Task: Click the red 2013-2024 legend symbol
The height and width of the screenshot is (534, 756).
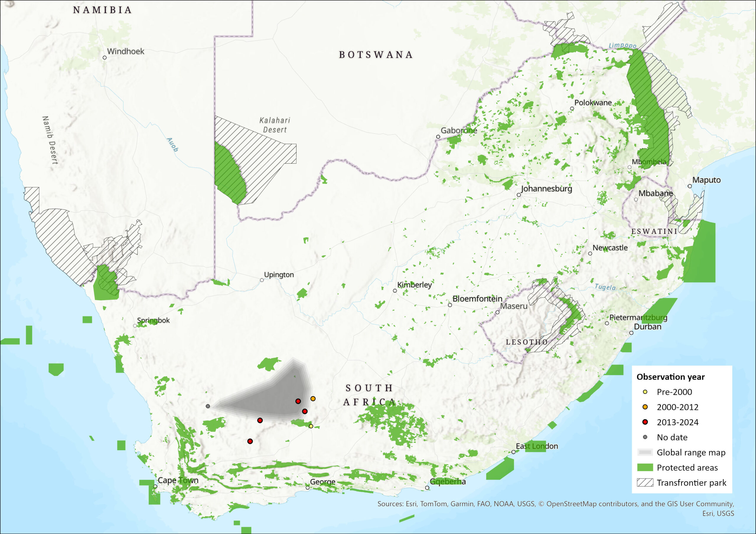Action: click(645, 422)
